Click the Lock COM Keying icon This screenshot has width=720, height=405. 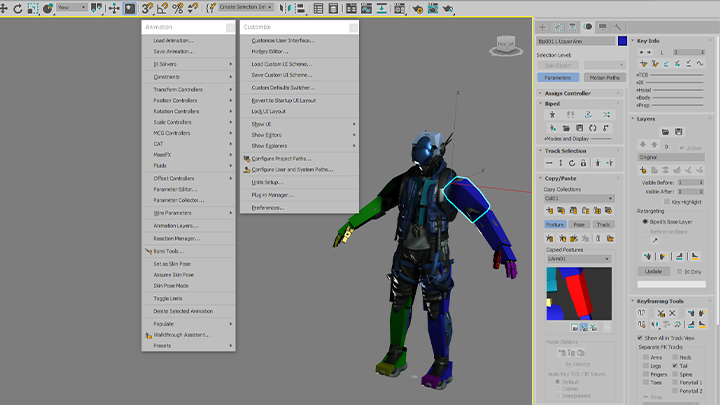point(583,163)
